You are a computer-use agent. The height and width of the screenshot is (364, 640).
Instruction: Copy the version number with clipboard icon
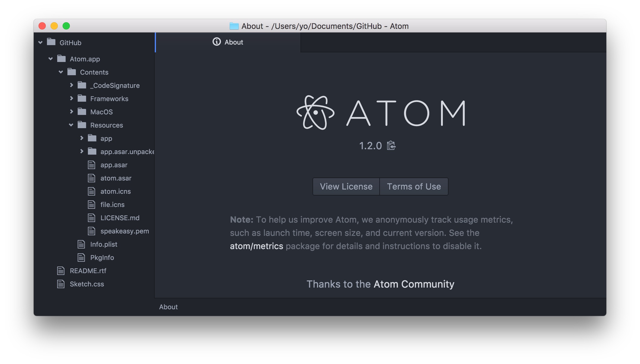click(x=391, y=146)
